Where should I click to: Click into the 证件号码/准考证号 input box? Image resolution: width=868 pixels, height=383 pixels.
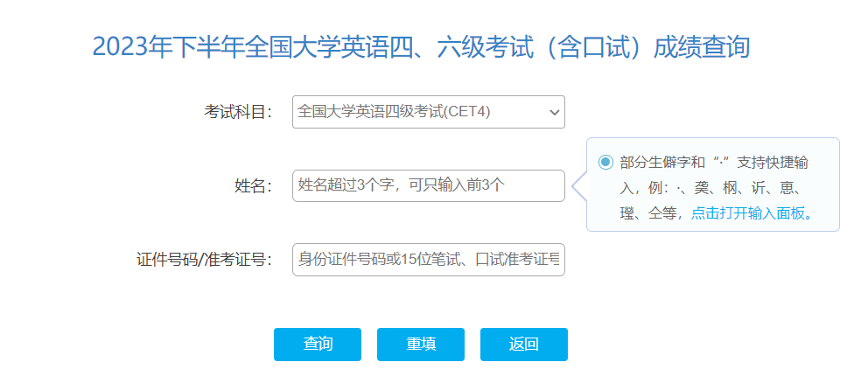[x=428, y=260]
